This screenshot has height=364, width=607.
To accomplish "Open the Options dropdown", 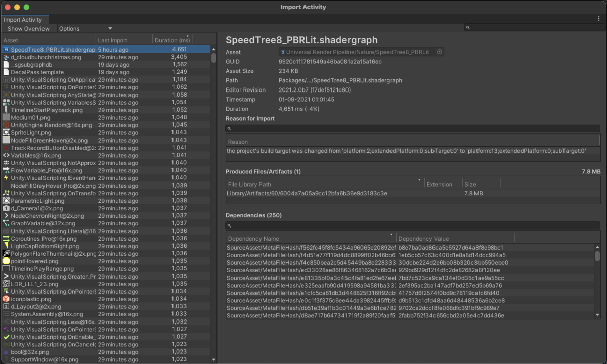I will click(85, 29).
